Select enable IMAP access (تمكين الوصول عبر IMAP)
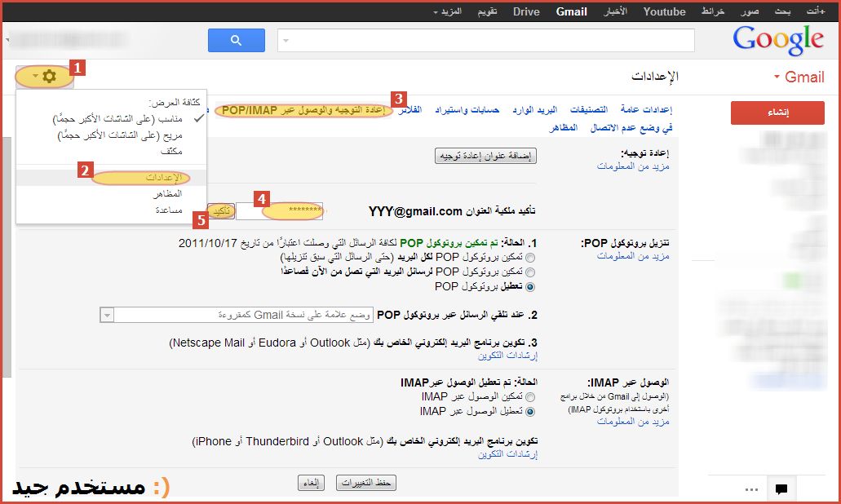This screenshot has height=504, width=841. 530,397
